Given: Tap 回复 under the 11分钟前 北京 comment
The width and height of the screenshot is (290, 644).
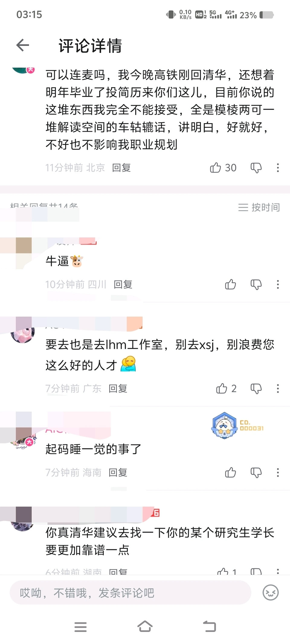Looking at the screenshot, I should tap(121, 168).
